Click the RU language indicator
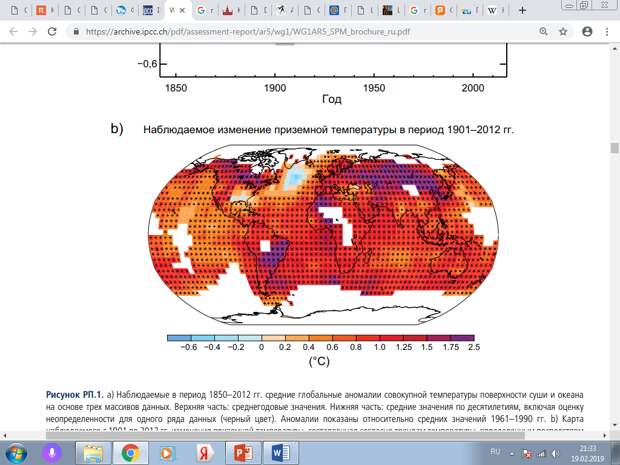Viewport: 620px width, 465px height. [x=495, y=451]
